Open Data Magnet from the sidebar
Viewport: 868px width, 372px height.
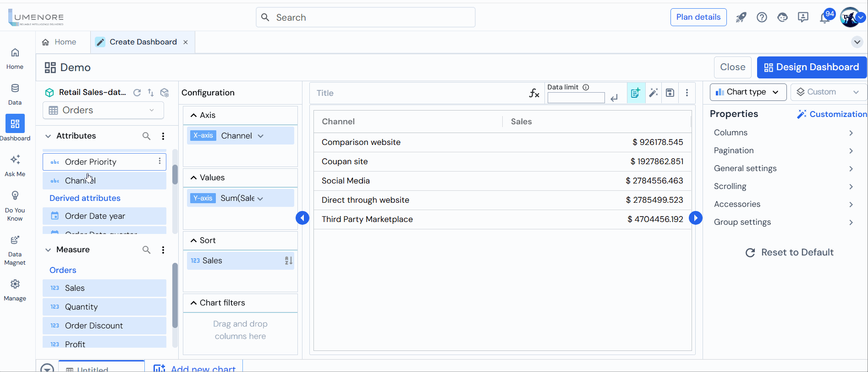coord(15,250)
